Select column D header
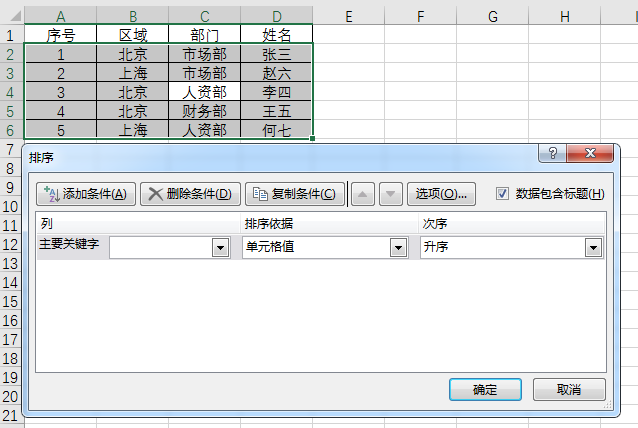Image resolution: width=638 pixels, height=428 pixels. point(277,16)
